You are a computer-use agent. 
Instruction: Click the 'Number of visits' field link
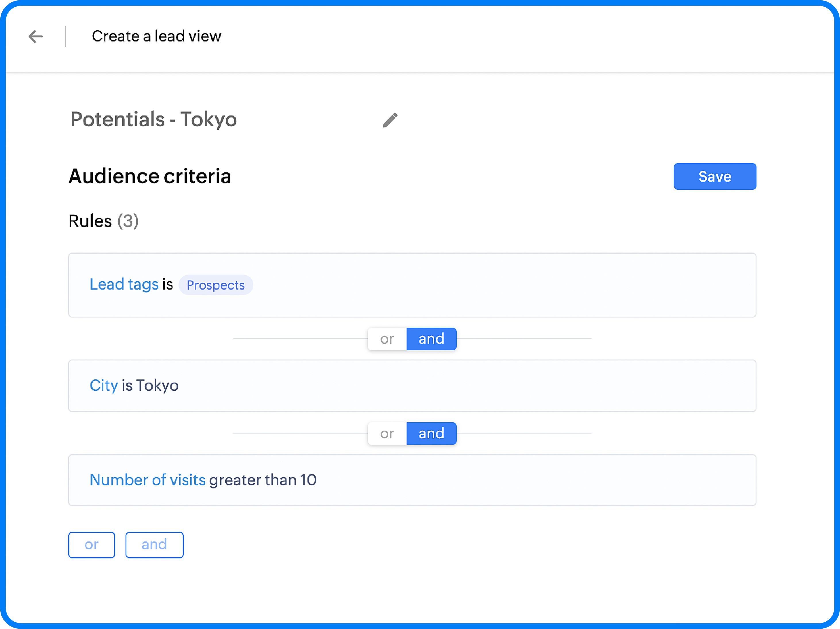pyautogui.click(x=147, y=480)
